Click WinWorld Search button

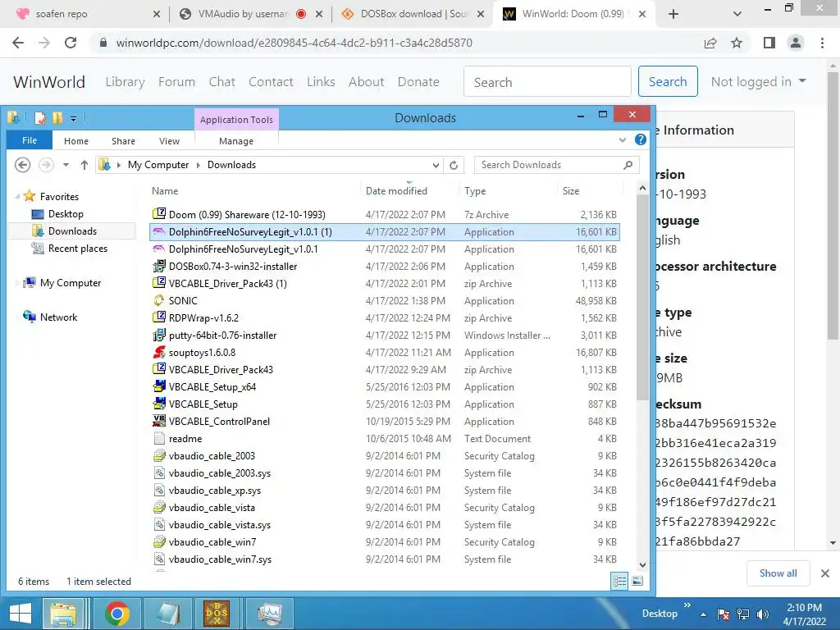pyautogui.click(x=668, y=81)
